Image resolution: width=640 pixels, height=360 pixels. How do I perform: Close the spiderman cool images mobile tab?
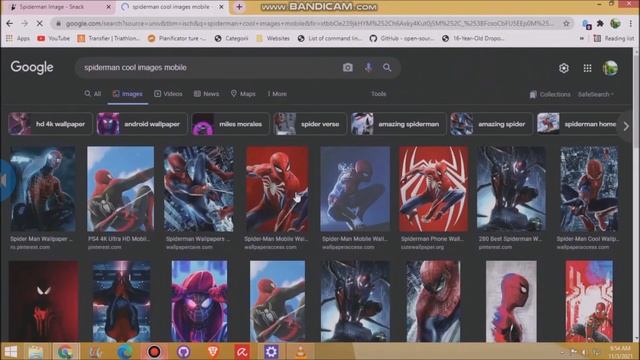[221, 7]
